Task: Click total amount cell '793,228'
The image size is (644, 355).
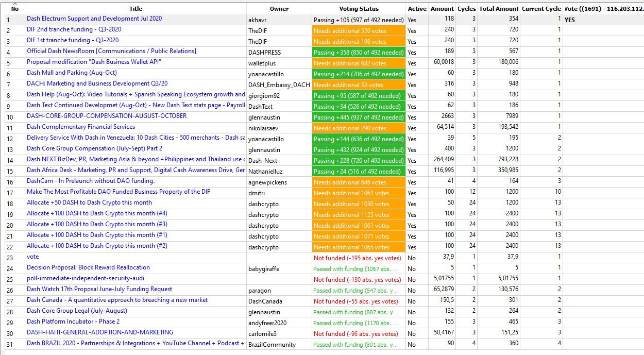Action: 499,160
